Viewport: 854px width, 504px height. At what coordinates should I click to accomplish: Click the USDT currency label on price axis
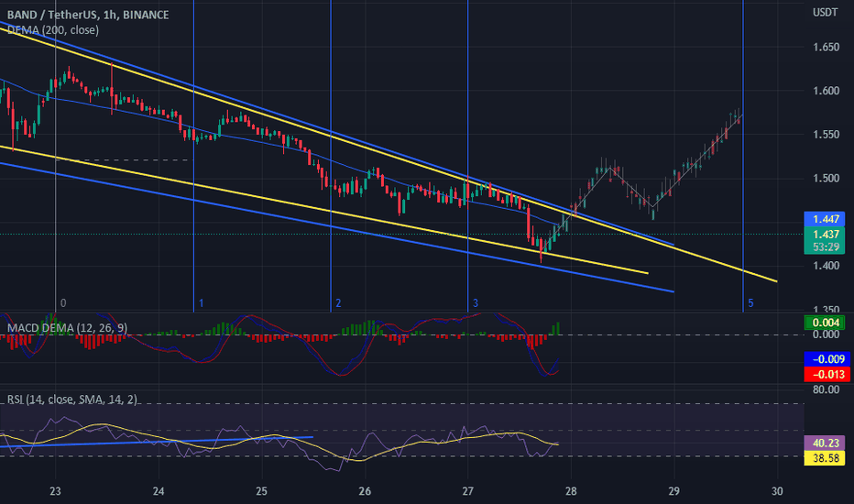point(825,12)
